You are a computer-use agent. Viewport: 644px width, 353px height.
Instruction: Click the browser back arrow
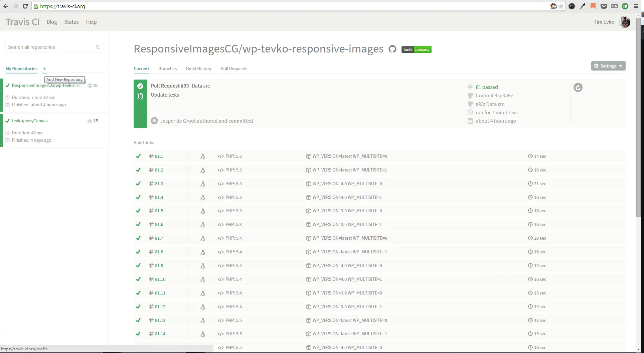pyautogui.click(x=6, y=6)
